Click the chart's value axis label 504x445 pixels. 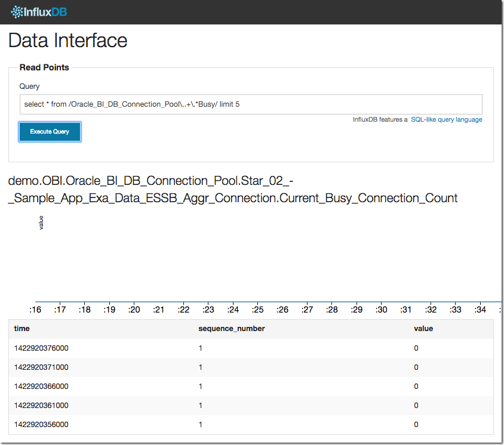pos(41,222)
